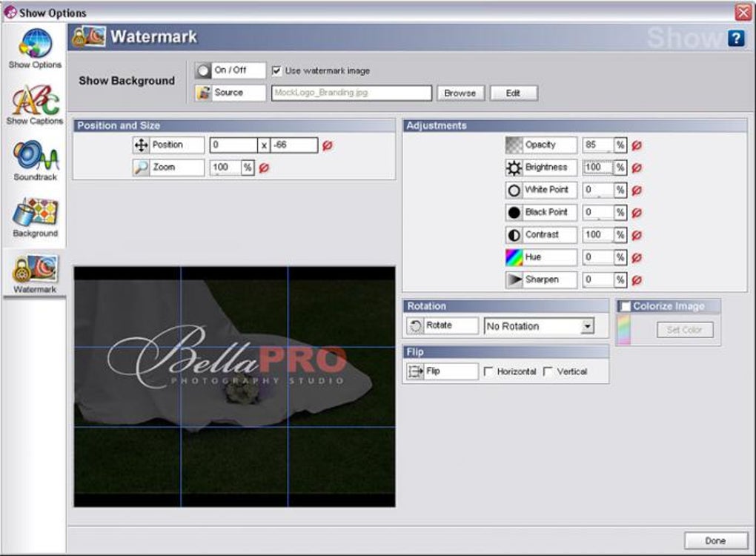The height and width of the screenshot is (556, 756).
Task: Reset Opacity with its red reset icon
Action: 637,145
